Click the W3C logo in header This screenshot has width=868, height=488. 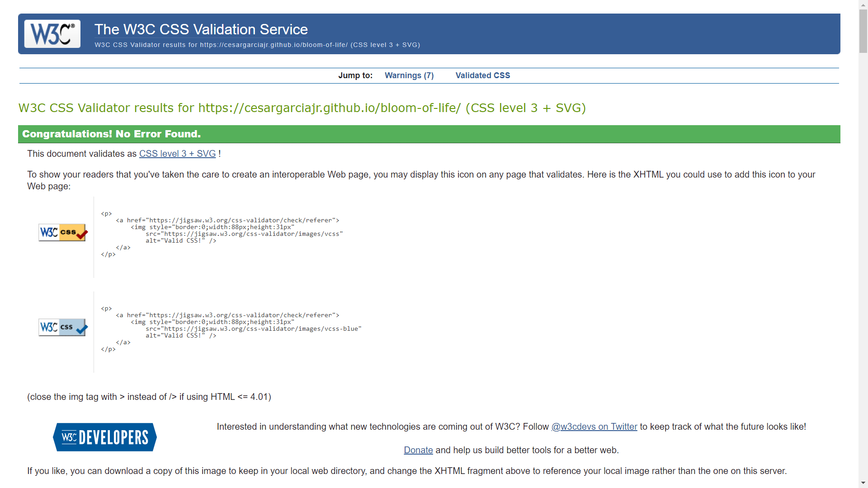click(52, 34)
